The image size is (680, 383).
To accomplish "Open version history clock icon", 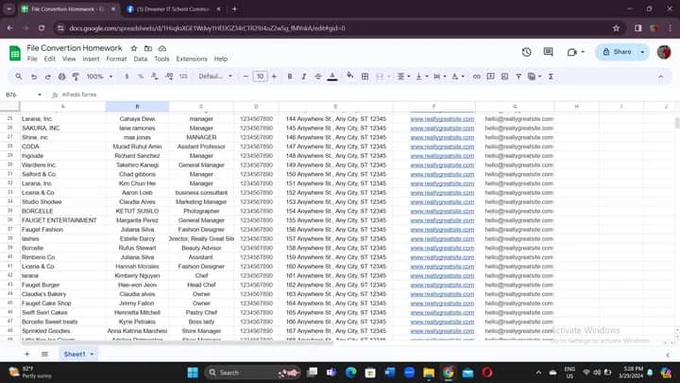I will 526,52.
